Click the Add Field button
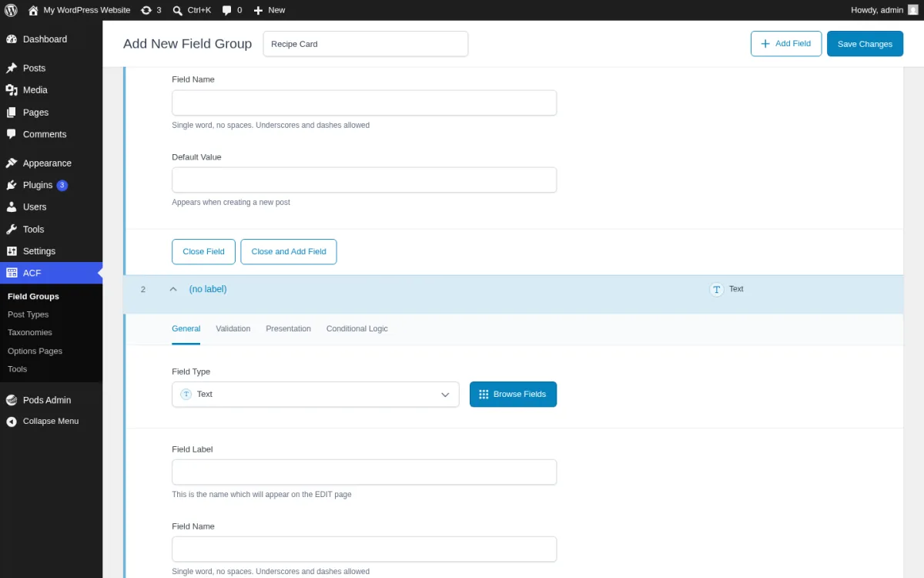Screen dimensions: 924x578 786,44
